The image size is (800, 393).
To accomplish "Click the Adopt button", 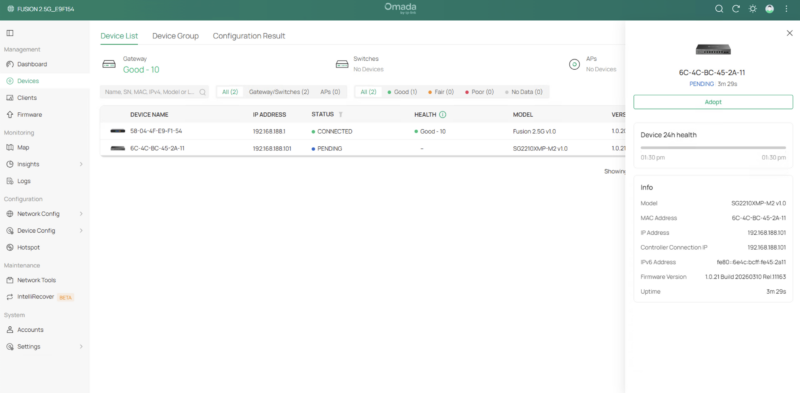I will point(713,102).
